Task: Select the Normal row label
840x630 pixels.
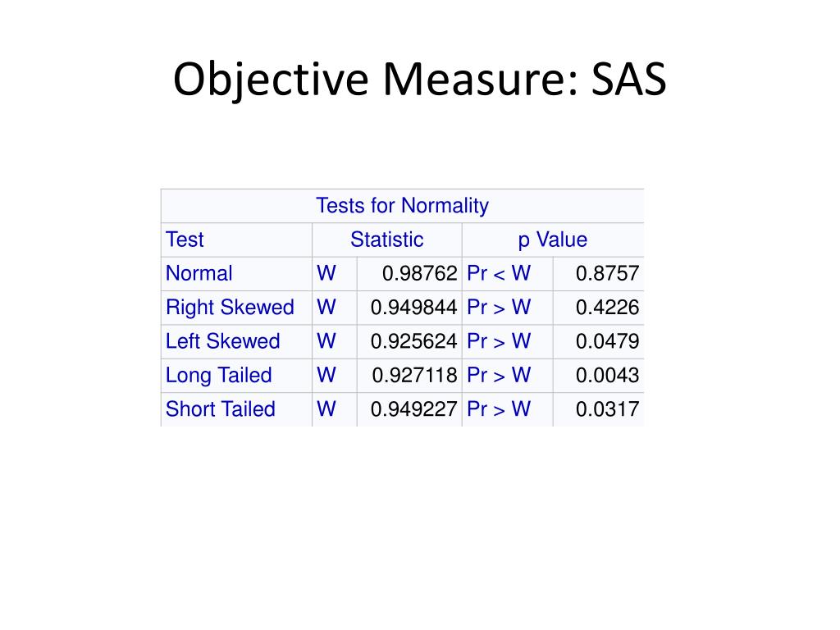Action: click(x=199, y=273)
